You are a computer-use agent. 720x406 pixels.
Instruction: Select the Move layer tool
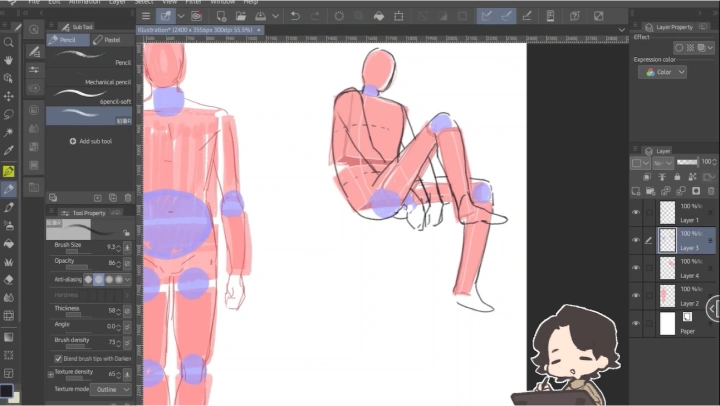(x=8, y=96)
